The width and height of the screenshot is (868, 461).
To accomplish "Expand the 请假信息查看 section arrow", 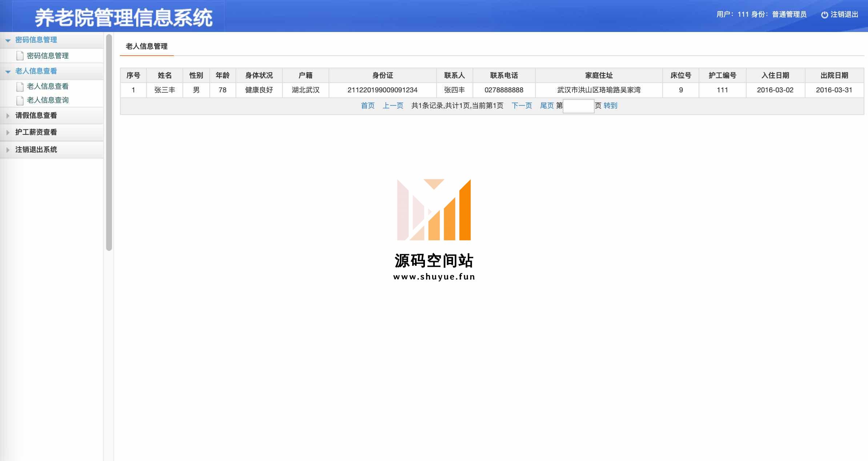I will click(x=8, y=116).
